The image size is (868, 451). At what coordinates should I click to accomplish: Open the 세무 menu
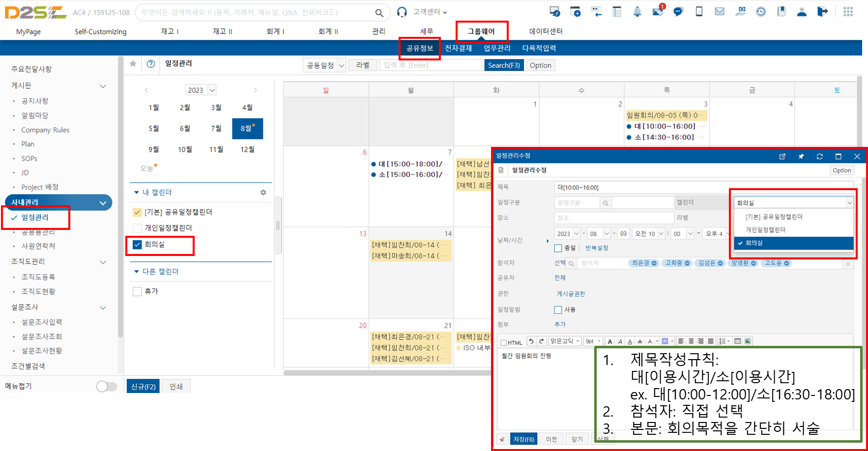click(427, 31)
